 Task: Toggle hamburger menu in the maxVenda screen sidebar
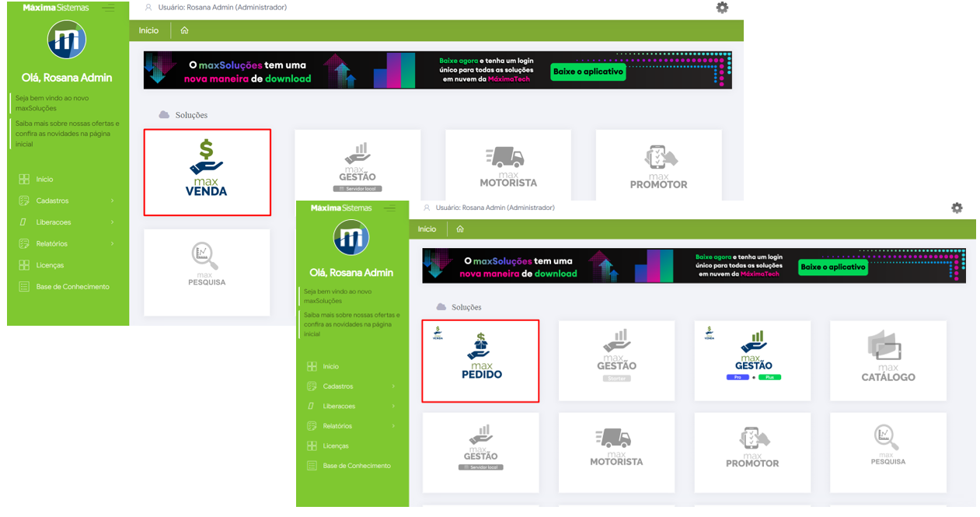click(x=109, y=8)
